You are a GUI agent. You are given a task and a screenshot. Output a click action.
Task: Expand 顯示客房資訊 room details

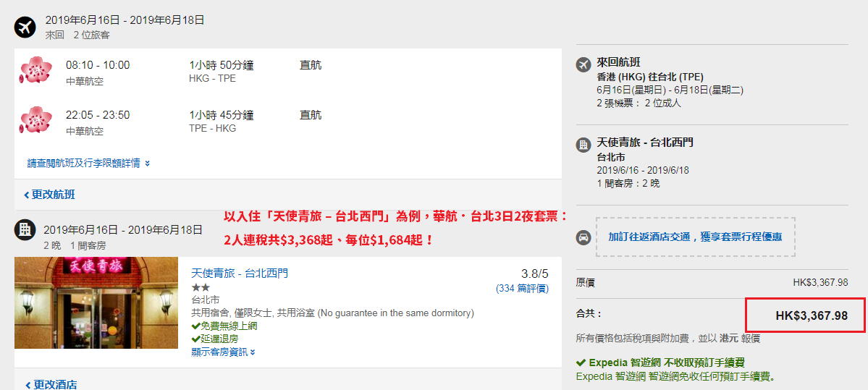click(223, 352)
